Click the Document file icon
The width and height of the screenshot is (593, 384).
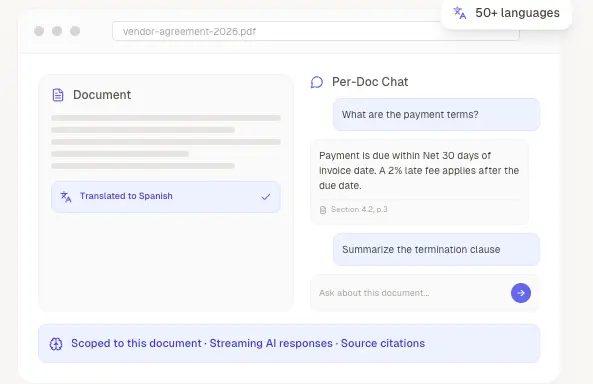tap(58, 95)
